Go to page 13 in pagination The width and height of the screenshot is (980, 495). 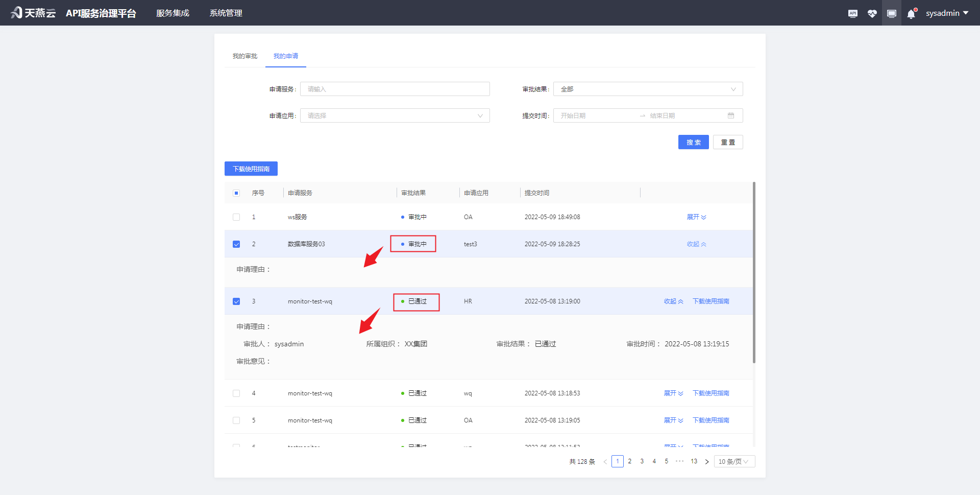click(x=694, y=461)
